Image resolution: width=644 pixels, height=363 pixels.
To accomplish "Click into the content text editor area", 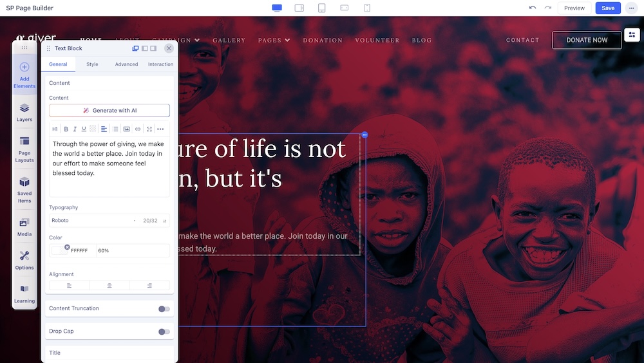I will [109, 166].
